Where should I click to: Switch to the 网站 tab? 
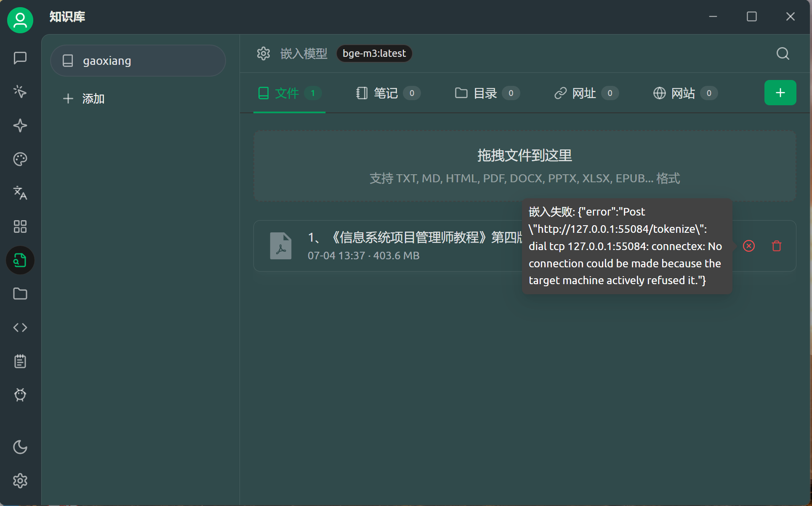pos(685,93)
